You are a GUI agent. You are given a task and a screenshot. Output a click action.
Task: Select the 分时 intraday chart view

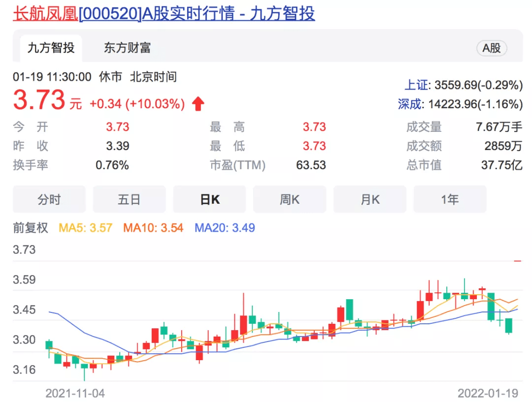(49, 199)
